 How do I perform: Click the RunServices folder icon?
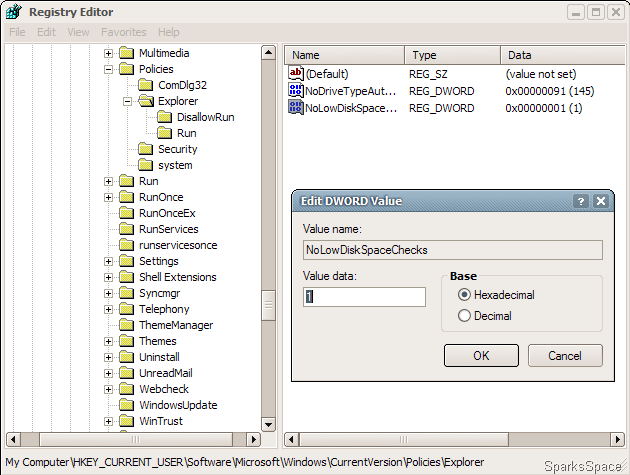(x=127, y=229)
